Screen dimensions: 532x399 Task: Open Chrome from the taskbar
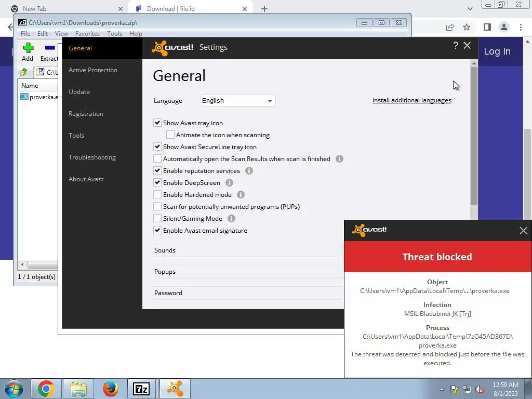(x=46, y=389)
